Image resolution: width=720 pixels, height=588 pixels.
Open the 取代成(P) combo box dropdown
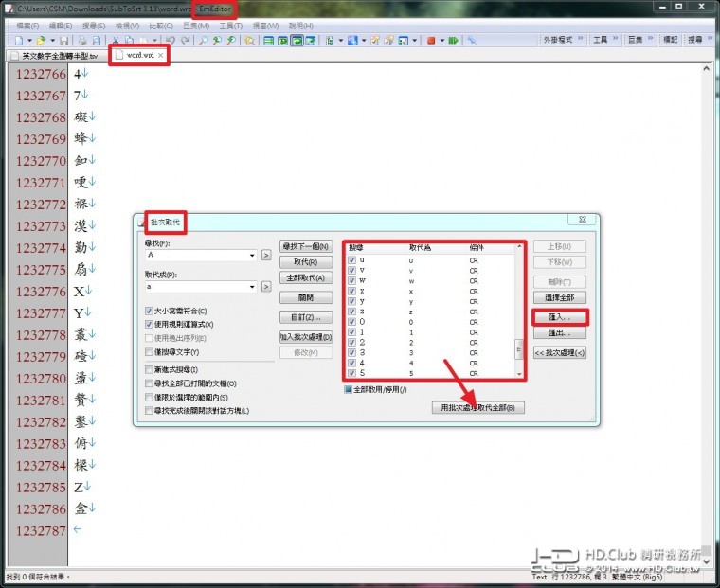coord(252,287)
